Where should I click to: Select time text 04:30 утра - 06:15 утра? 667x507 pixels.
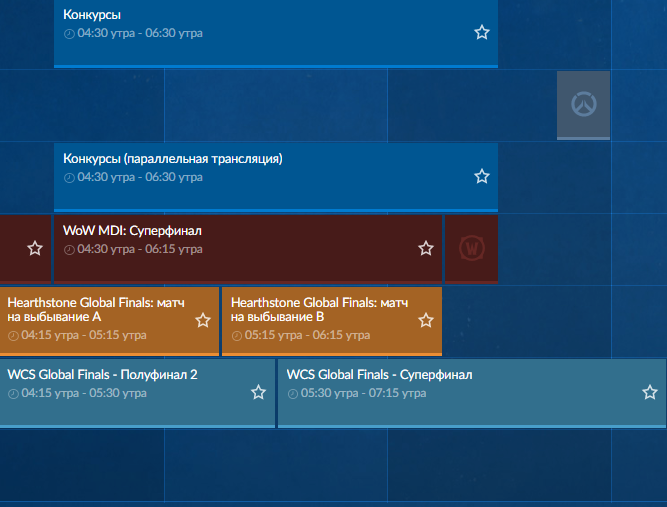pyautogui.click(x=140, y=249)
